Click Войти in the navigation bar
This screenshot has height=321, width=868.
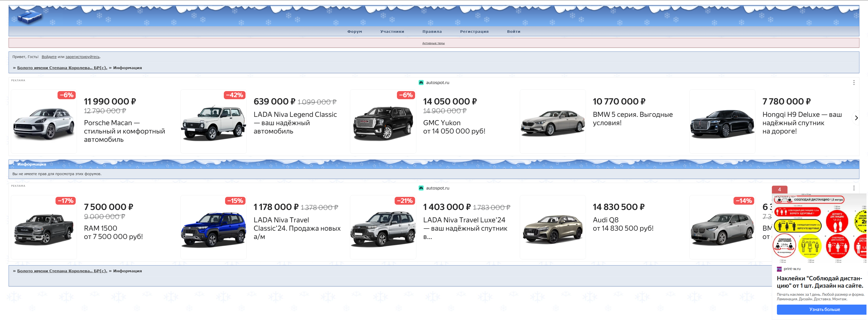513,32
